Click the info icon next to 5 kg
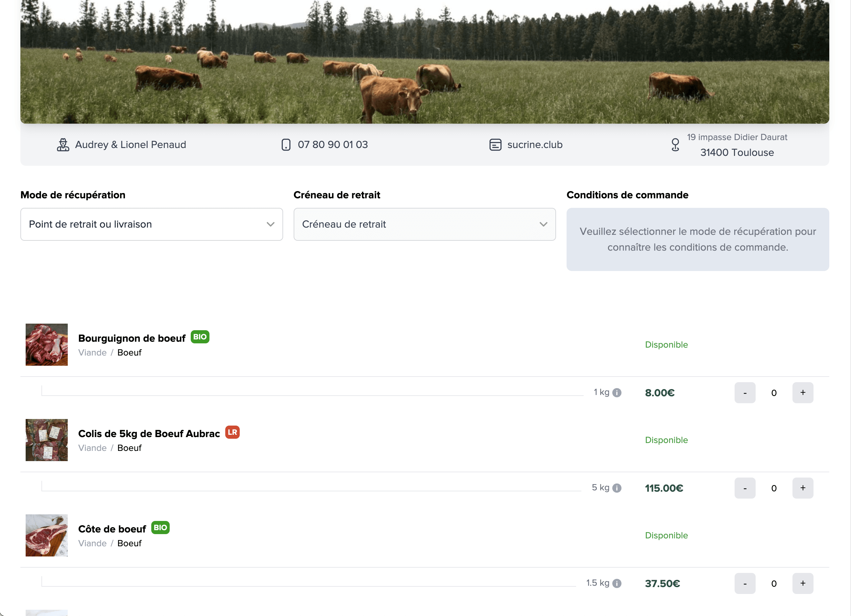This screenshot has width=851, height=616. tap(617, 488)
